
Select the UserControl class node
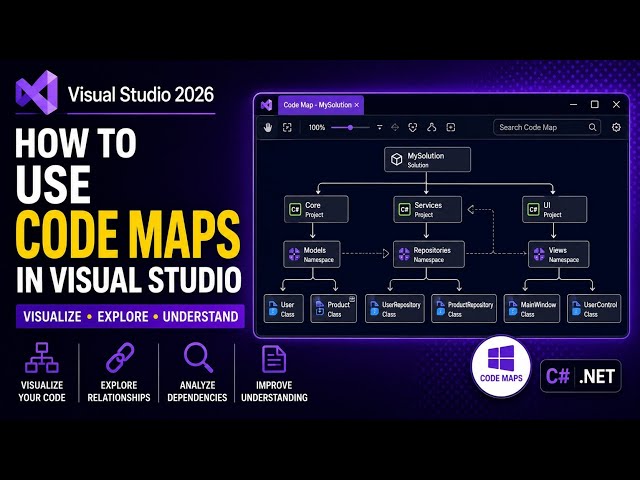click(x=594, y=309)
